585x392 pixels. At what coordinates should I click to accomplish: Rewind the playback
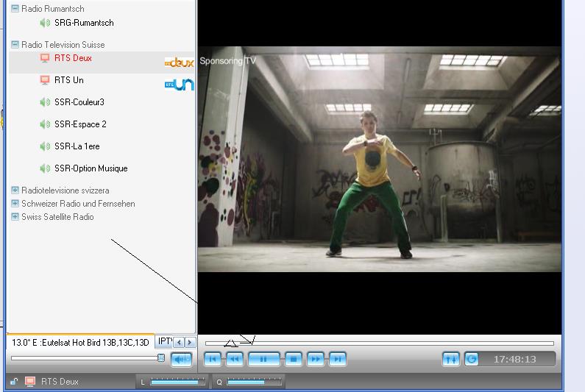coord(235,359)
